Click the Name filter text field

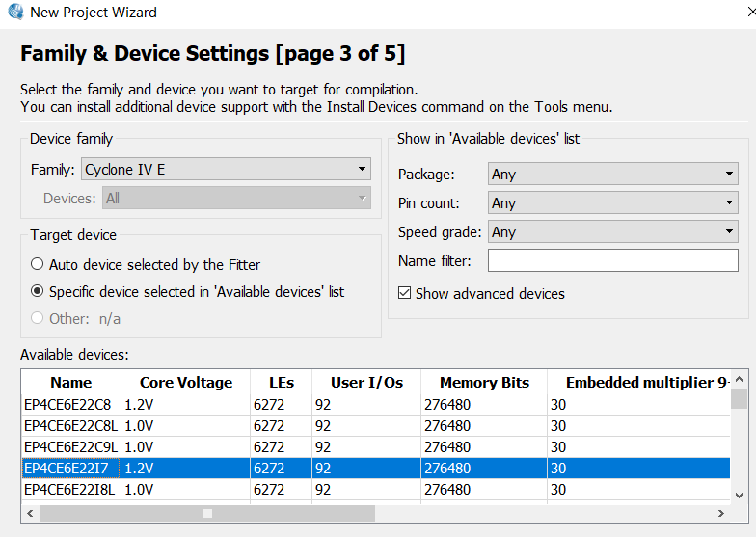(612, 260)
